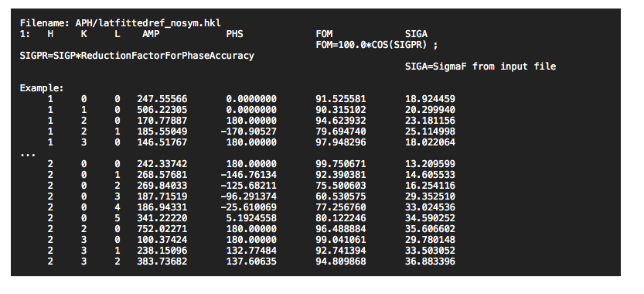Click phase value -96.291374
Viewport: 644px width, 294px height.
coord(248,197)
